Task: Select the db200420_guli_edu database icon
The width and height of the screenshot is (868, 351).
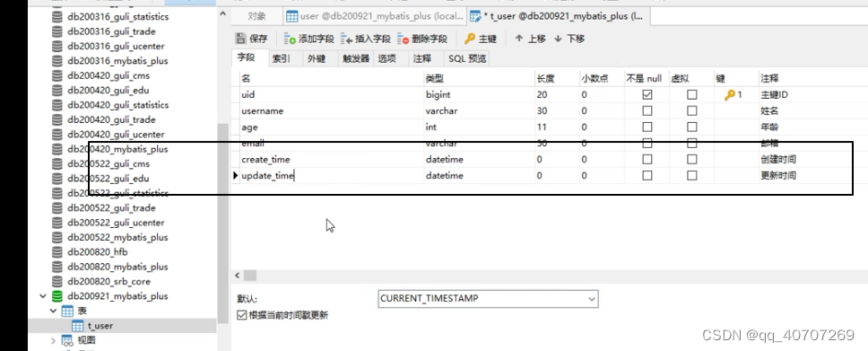Action: click(x=57, y=91)
